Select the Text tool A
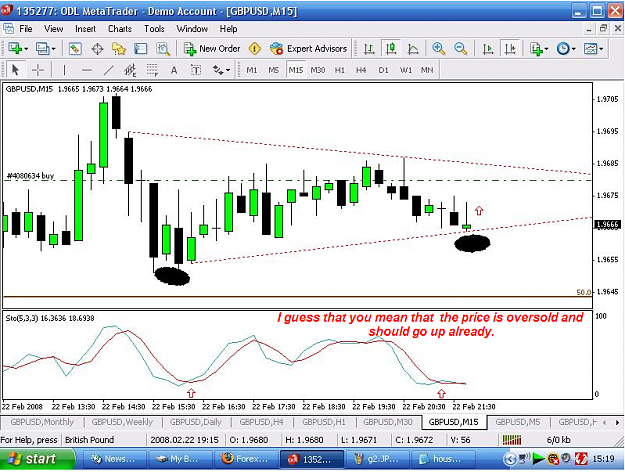This screenshot has height=472, width=625. tap(174, 70)
